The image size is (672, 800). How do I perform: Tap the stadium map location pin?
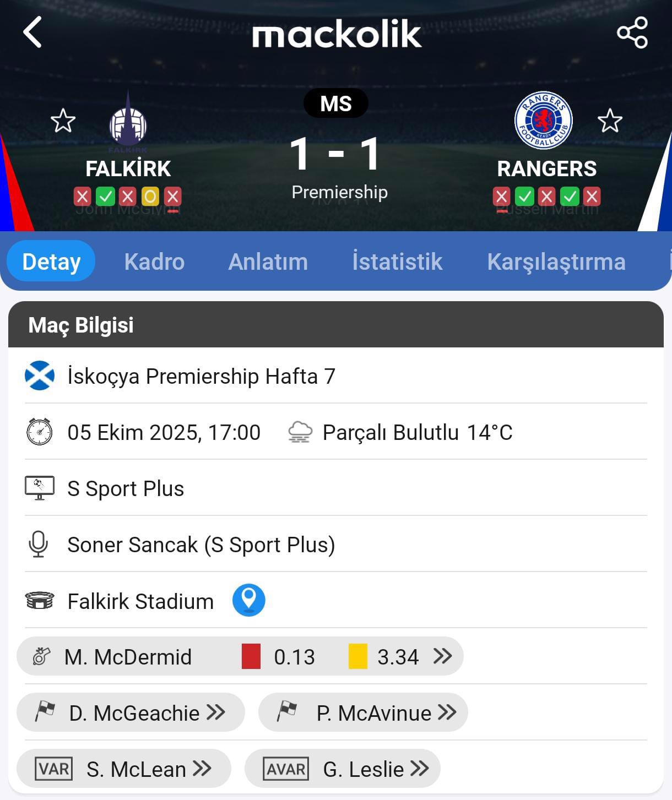(x=248, y=600)
